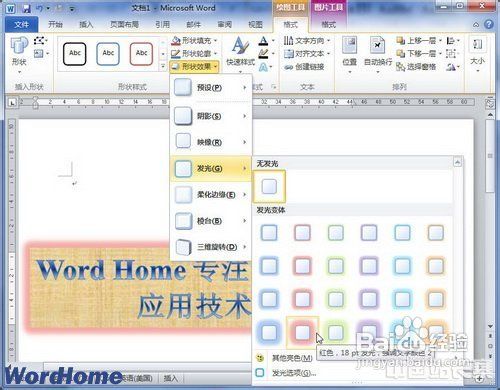Choose the red glow in first row
The image size is (500, 390).
click(302, 232)
